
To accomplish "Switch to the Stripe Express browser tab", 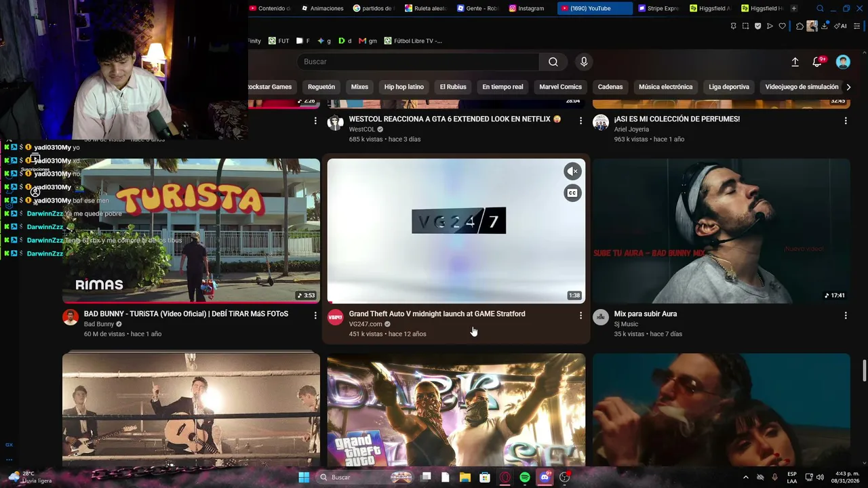I will click(659, 8).
